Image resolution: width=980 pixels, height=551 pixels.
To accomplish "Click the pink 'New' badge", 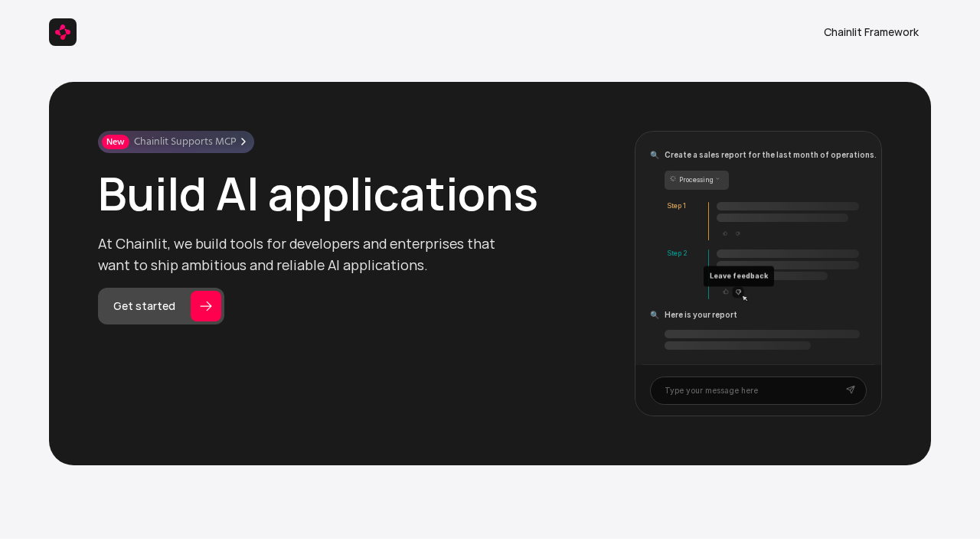I will point(115,142).
